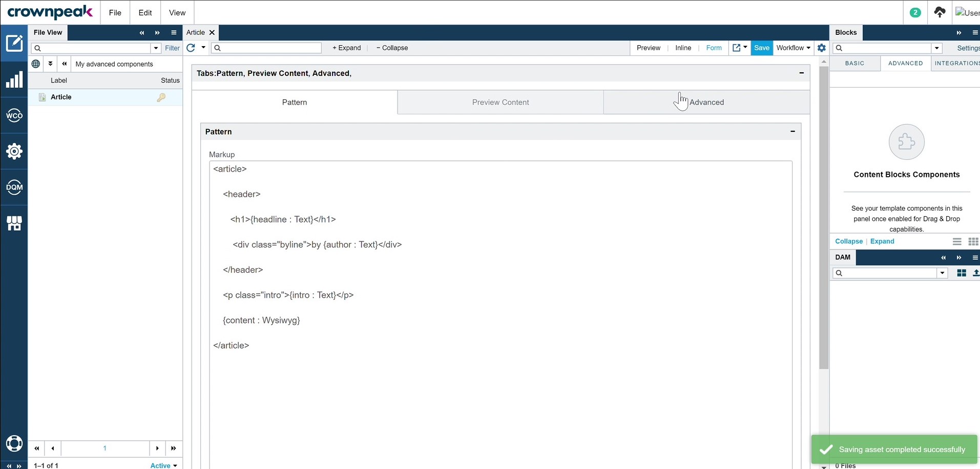Open the View menu

(x=177, y=12)
